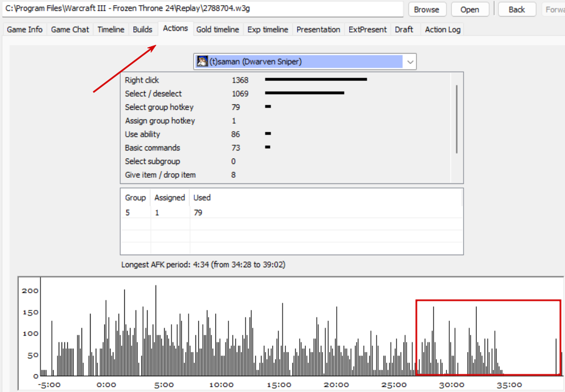The height and width of the screenshot is (392, 565).
Task: Select the Give item / drop item row
Action: (285, 174)
